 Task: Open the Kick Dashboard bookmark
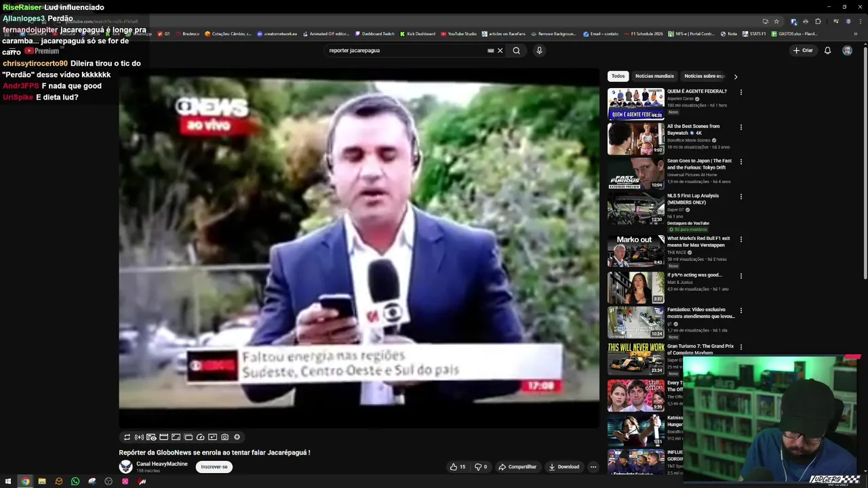pyautogui.click(x=418, y=33)
